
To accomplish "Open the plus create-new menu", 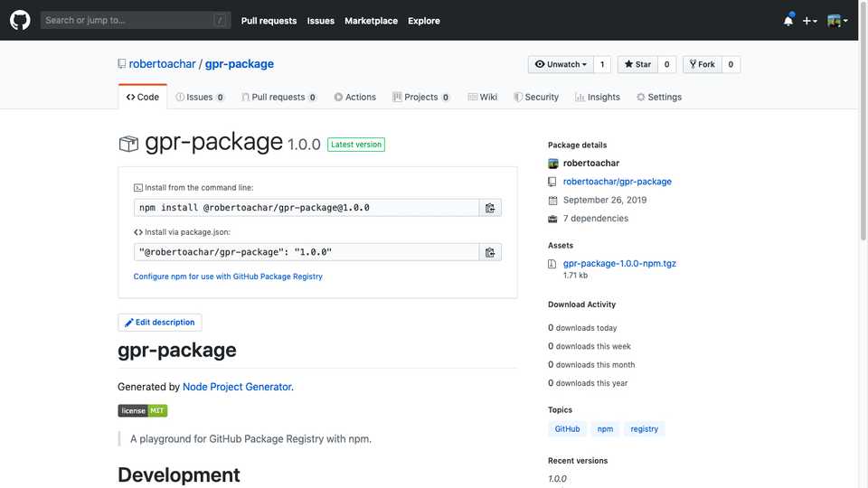I will (x=809, y=21).
